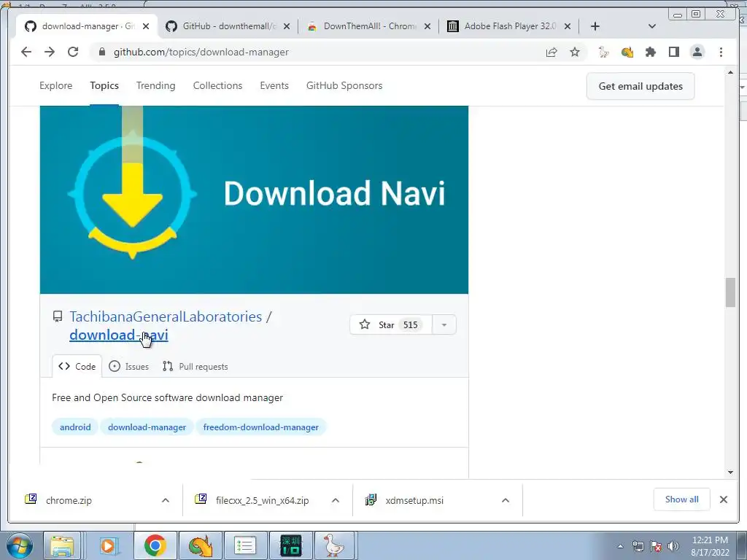Click the padlock site info icon
Viewport: 747px width, 560px height.
pos(101,52)
